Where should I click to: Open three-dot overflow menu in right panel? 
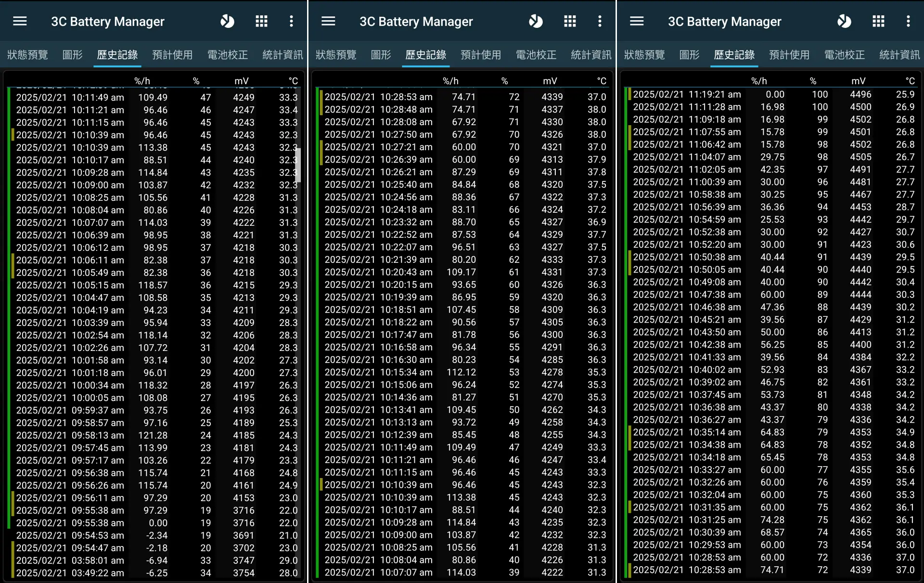coord(908,21)
